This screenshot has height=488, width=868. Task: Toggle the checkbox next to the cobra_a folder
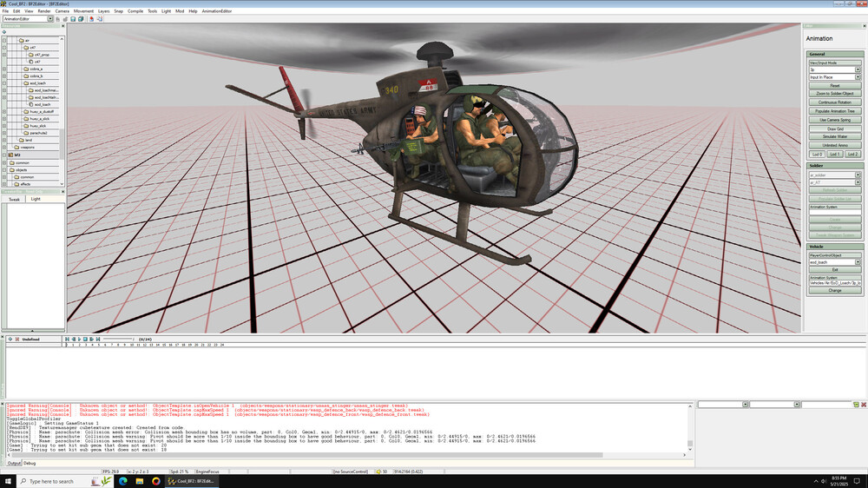4,69
